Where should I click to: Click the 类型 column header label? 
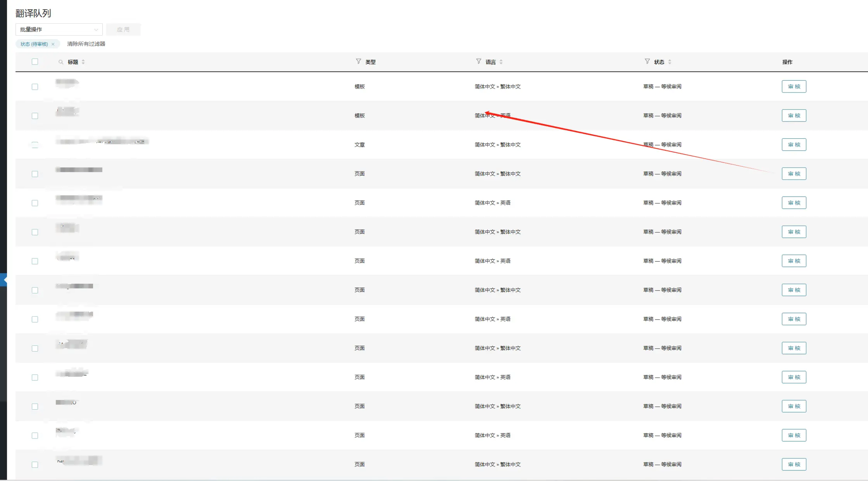370,62
